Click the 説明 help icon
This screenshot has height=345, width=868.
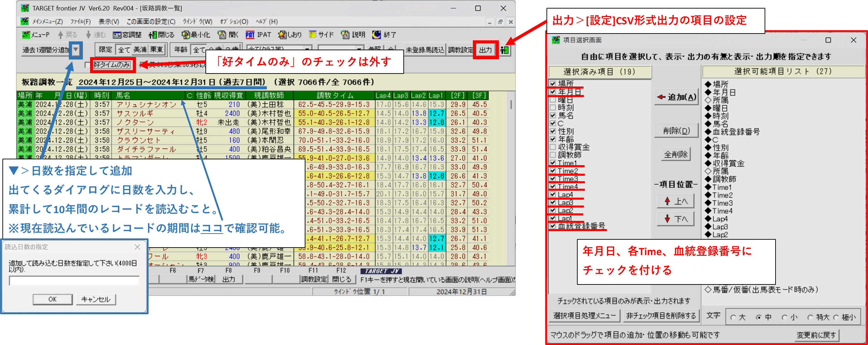click(345, 35)
